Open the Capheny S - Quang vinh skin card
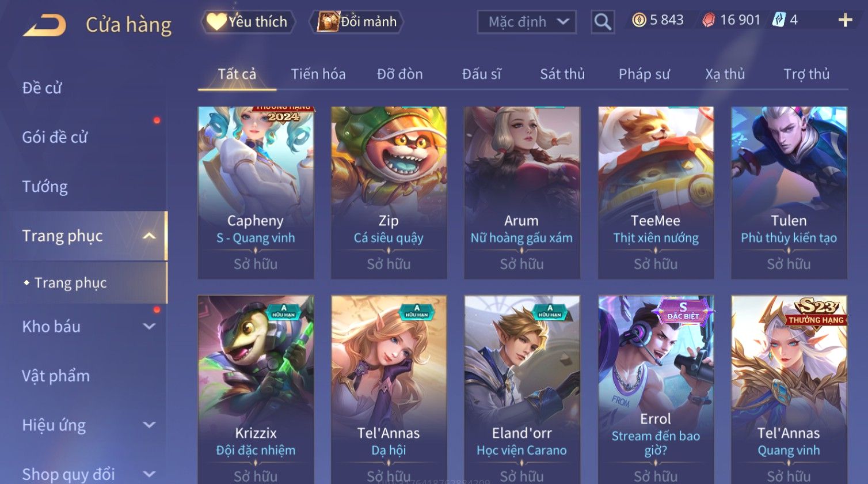868x484 pixels. point(256,192)
